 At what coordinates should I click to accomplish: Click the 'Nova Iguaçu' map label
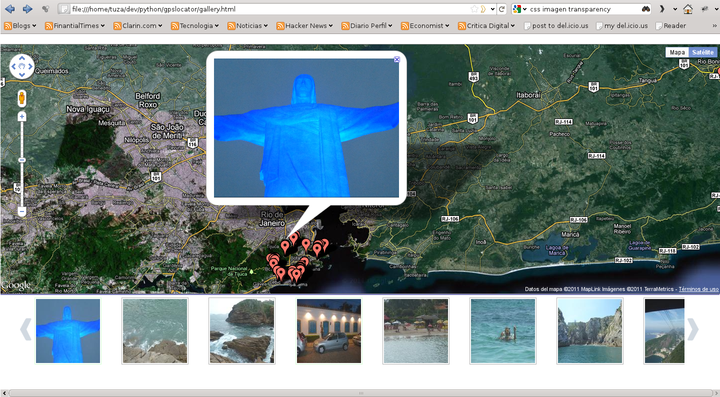point(88,109)
